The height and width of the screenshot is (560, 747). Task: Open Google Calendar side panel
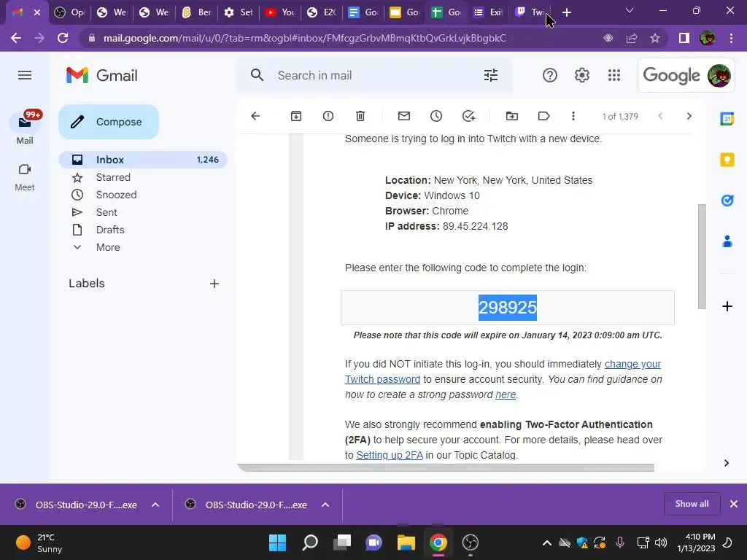(727, 119)
